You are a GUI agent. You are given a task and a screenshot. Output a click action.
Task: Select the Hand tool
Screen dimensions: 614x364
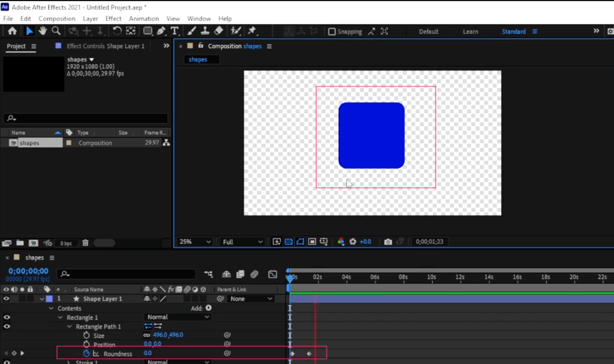(41, 31)
